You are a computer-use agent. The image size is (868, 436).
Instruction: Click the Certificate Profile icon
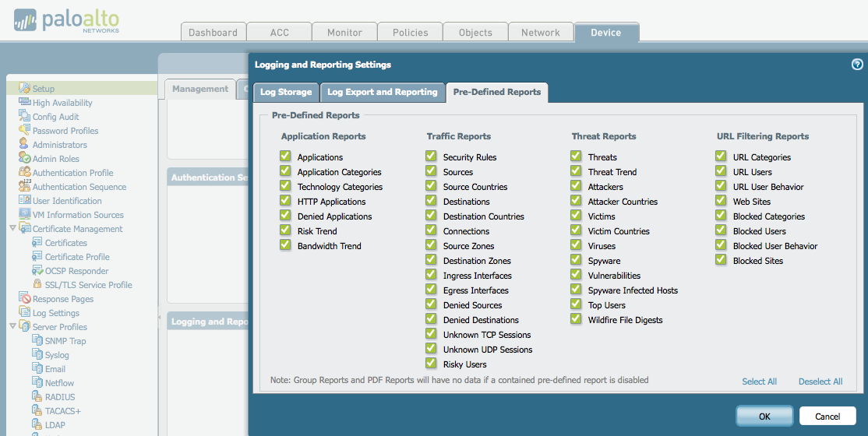pos(37,256)
